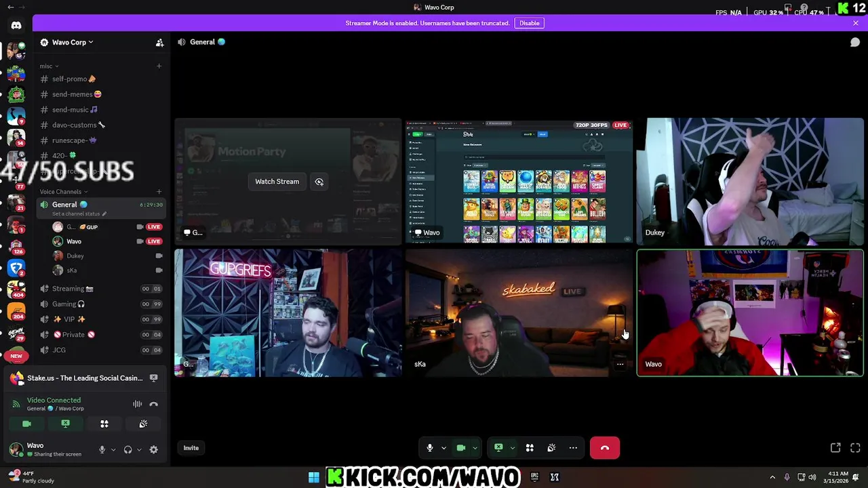The image size is (868, 488).
Task: Click the Watch Stream button
Action: tap(277, 182)
